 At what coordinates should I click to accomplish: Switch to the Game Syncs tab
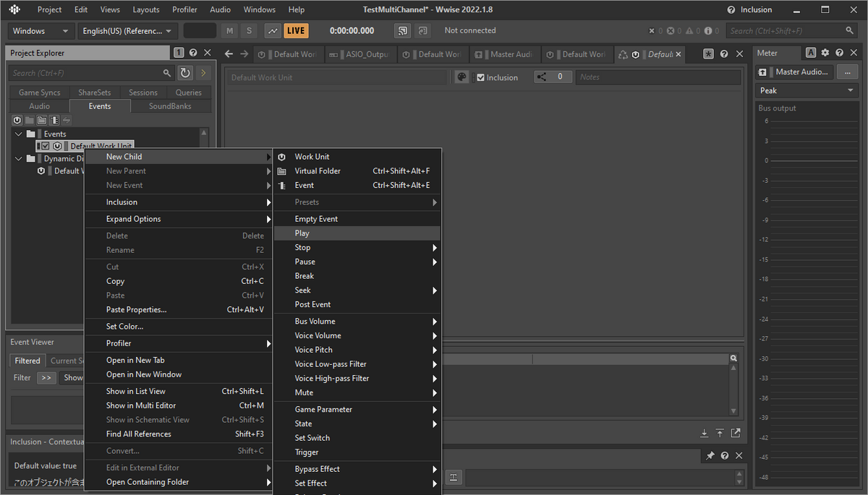(x=40, y=92)
